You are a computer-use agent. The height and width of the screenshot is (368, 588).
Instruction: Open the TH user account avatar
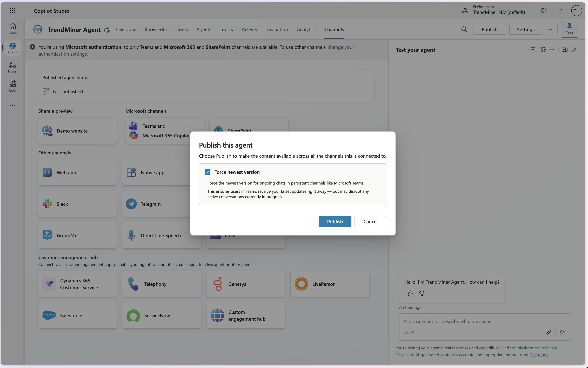(x=577, y=11)
